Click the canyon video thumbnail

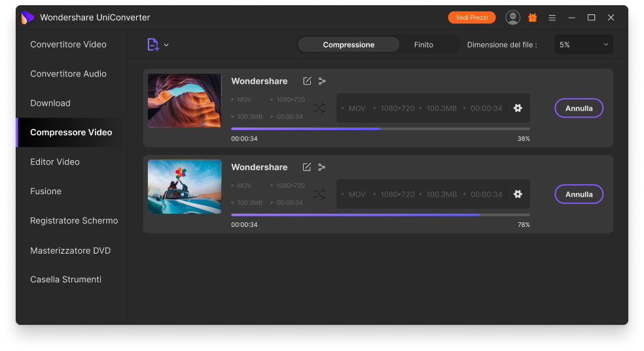coord(185,101)
